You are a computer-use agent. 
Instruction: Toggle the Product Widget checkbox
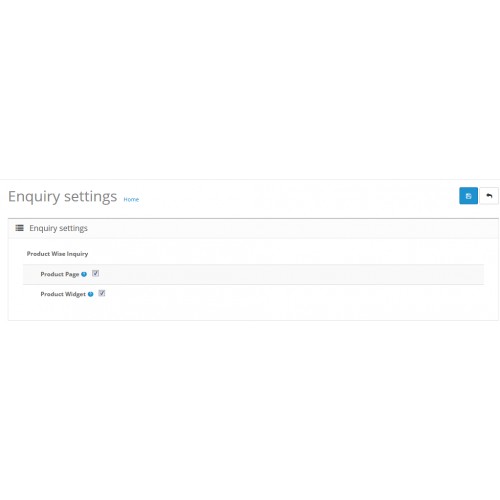(102, 293)
